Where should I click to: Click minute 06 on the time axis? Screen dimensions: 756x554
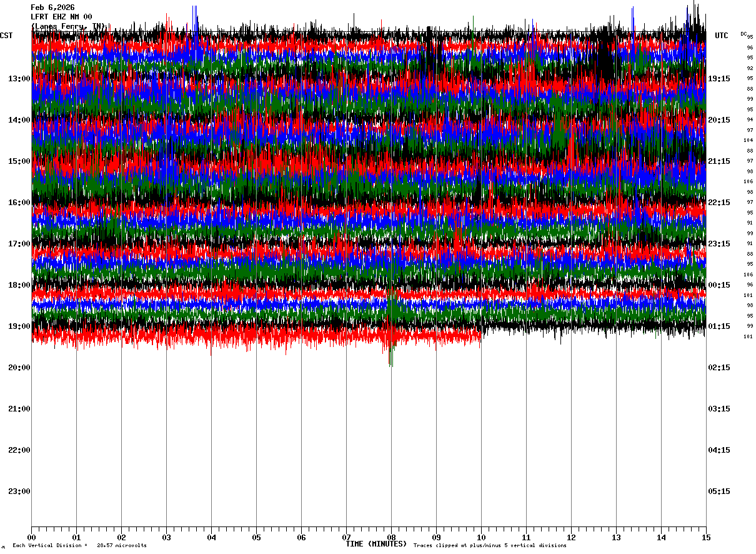point(301,537)
